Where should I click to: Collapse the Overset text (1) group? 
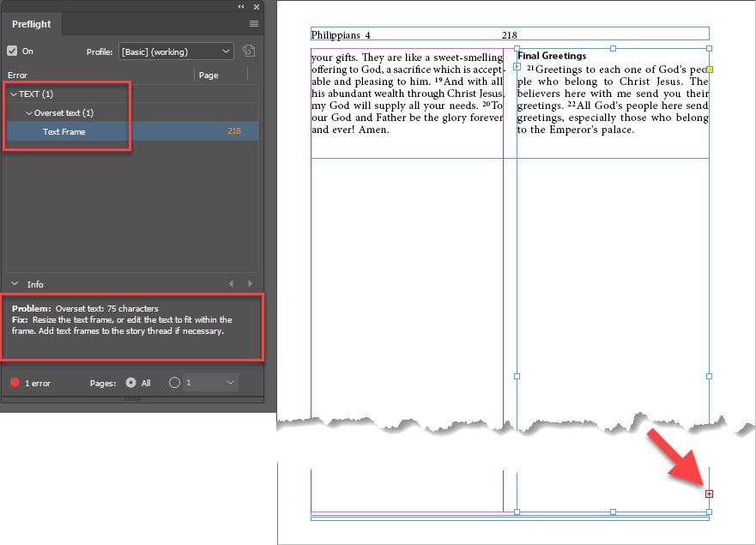tap(29, 112)
